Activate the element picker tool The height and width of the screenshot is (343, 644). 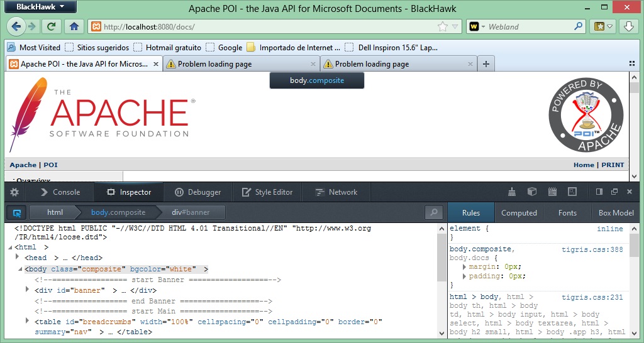(17, 212)
